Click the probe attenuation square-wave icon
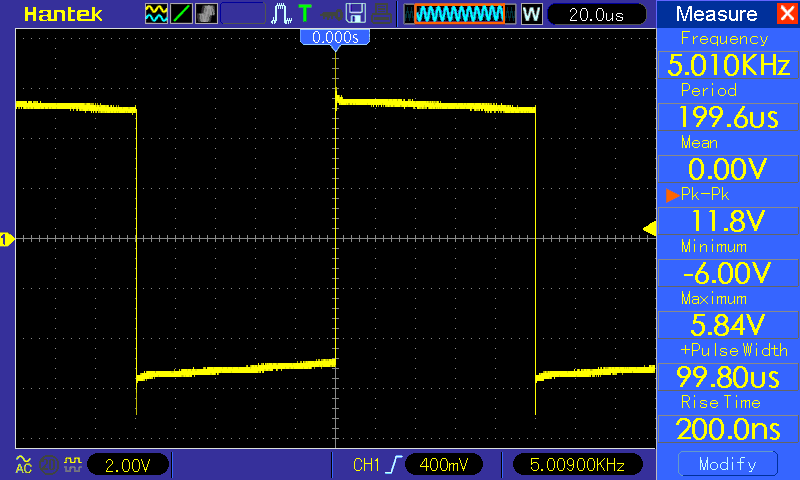The height and width of the screenshot is (480, 800). [x=73, y=464]
